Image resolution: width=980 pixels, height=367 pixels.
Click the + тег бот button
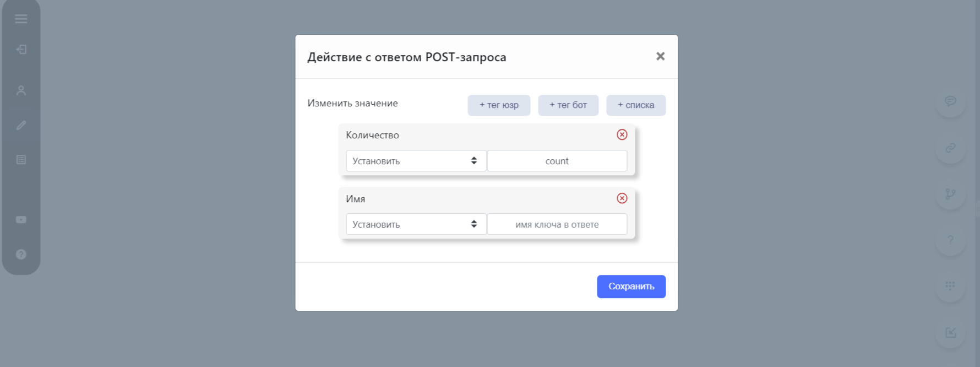[x=568, y=105]
